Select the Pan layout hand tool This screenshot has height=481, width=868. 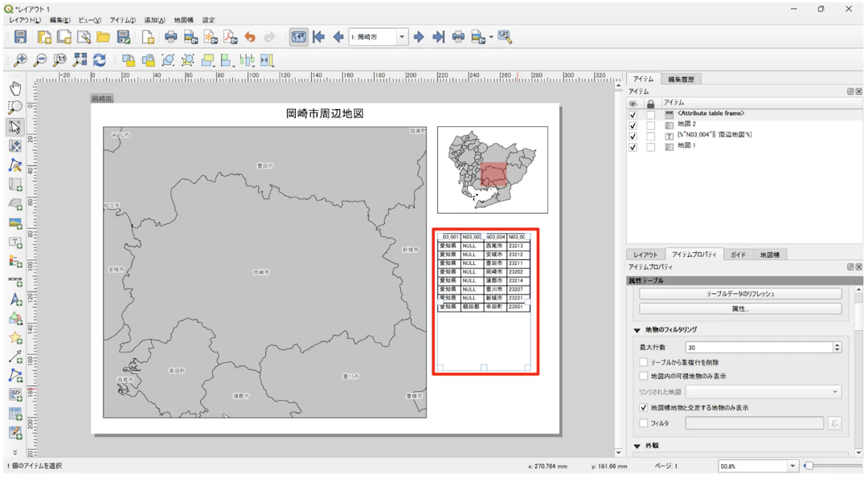coord(15,88)
